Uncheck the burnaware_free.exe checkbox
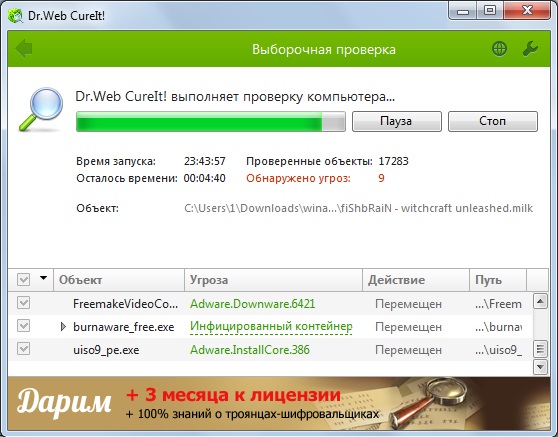Screen dimensions: 558x437 [23, 326]
